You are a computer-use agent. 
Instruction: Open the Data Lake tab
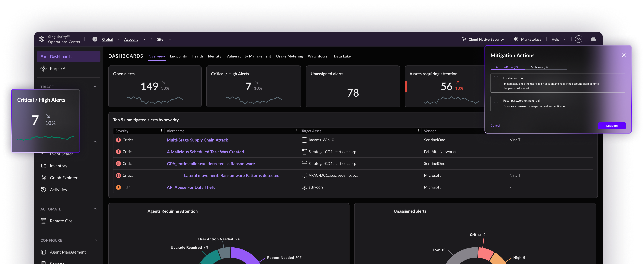342,56
